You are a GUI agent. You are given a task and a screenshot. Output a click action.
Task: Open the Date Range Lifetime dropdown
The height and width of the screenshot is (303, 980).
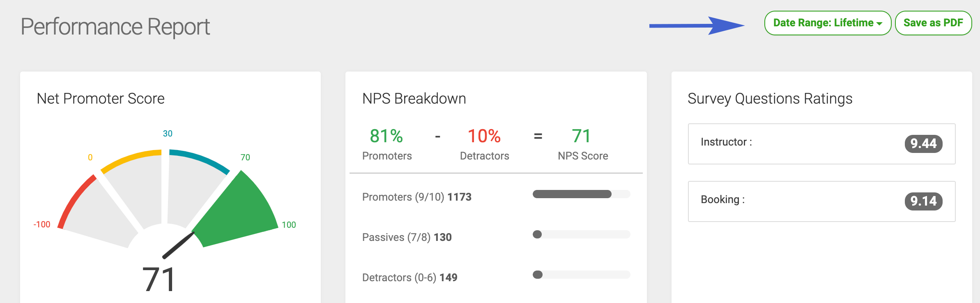(x=827, y=23)
